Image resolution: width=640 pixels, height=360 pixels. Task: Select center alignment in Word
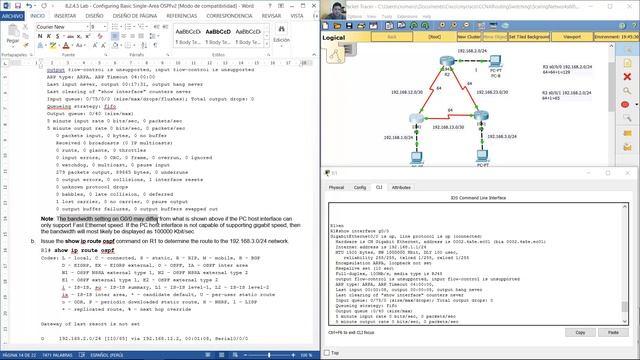[x=124, y=36]
